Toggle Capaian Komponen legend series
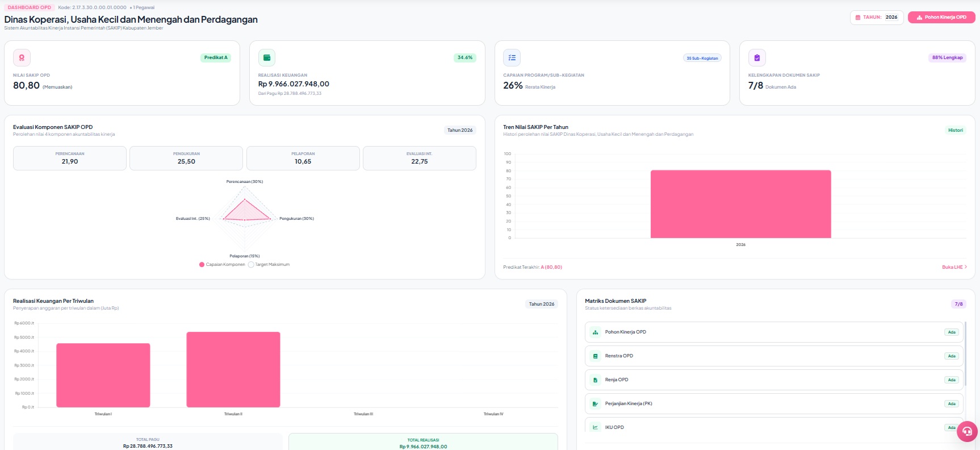Image resolution: width=980 pixels, height=450 pixels. (x=222, y=265)
